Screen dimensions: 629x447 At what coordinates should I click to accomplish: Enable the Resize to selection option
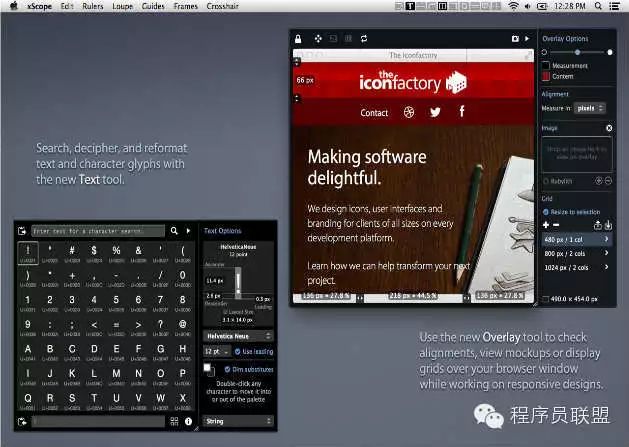[x=546, y=214]
